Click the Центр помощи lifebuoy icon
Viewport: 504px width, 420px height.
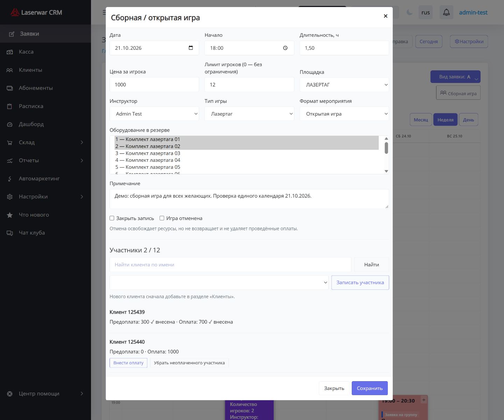(10, 394)
